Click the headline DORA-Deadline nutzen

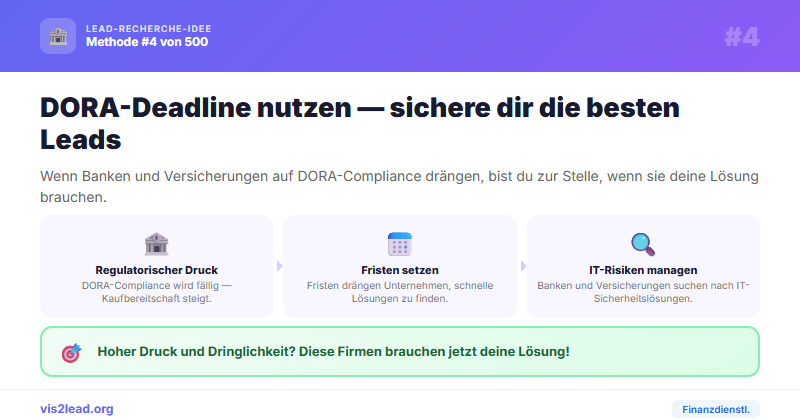[360, 123]
